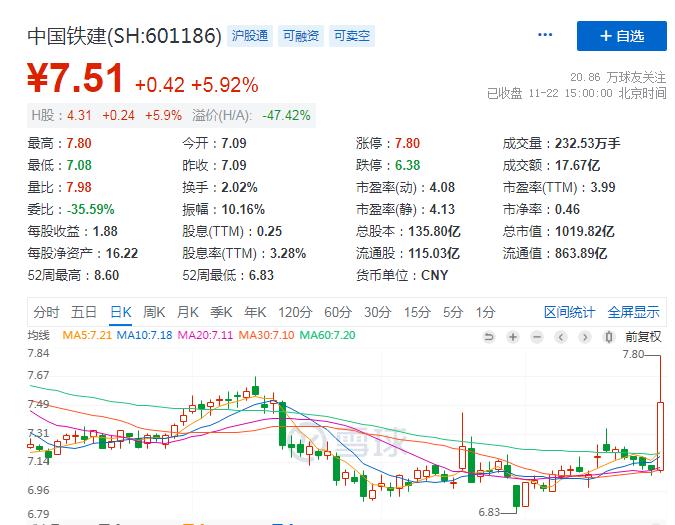Pan chart right with the right chevron
This screenshot has width=675, height=525.
point(585,337)
